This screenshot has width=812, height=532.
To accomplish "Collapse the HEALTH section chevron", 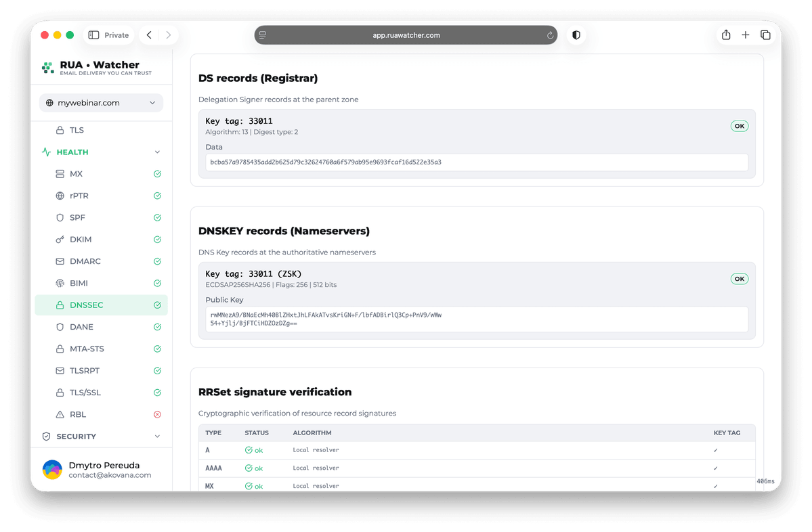I will [x=157, y=152].
